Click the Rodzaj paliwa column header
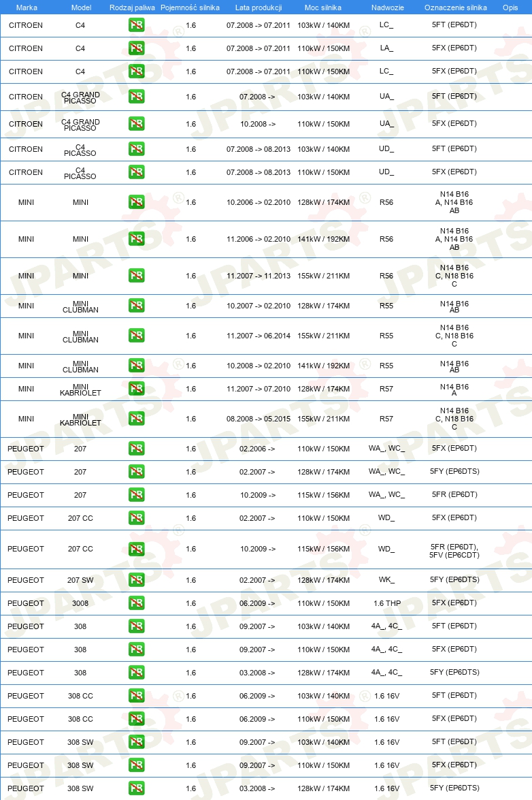 (x=132, y=7)
